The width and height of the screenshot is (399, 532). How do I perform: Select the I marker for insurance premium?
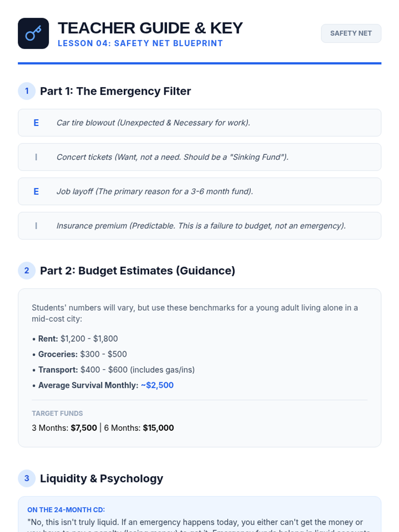coord(36,226)
